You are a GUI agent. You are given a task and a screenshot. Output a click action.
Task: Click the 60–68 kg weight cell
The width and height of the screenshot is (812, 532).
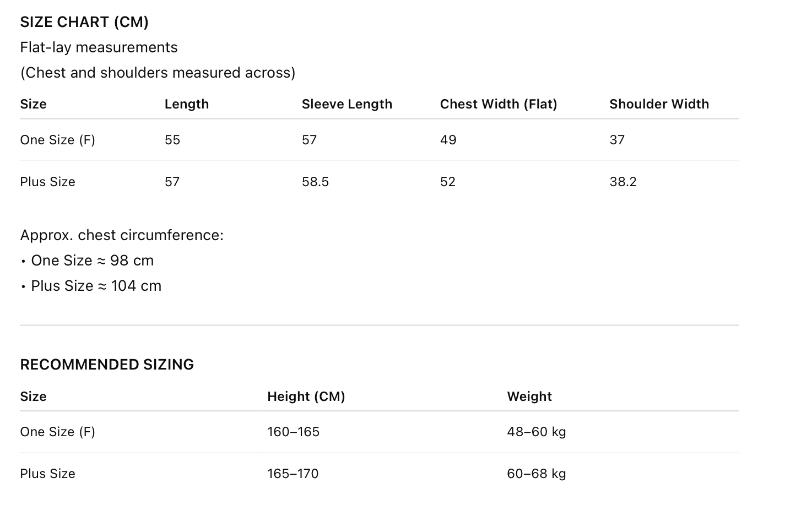click(x=536, y=474)
